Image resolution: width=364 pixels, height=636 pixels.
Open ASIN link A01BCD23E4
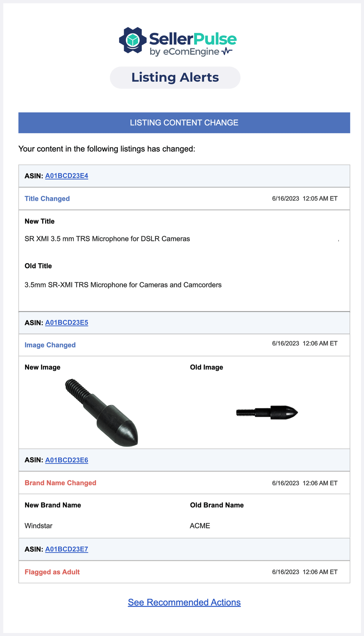tap(67, 176)
